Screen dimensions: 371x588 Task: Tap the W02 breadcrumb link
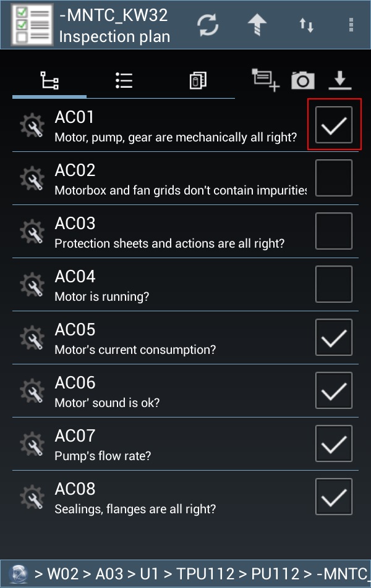point(64,574)
